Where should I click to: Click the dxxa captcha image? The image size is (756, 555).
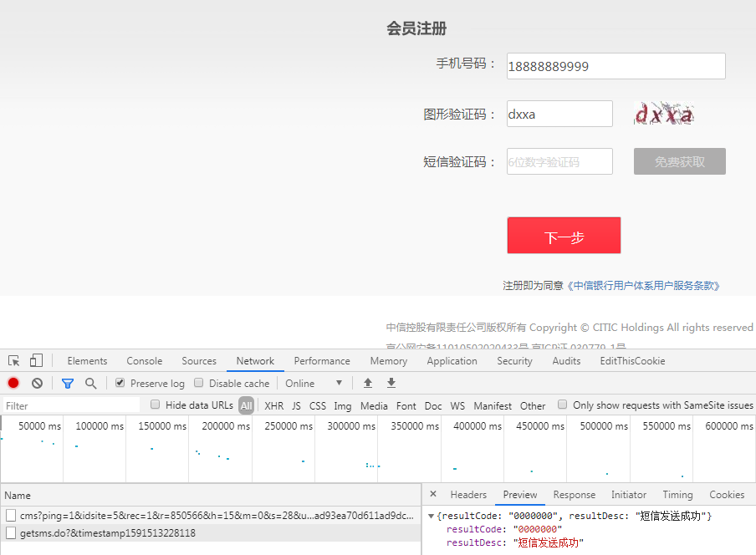[664, 114]
